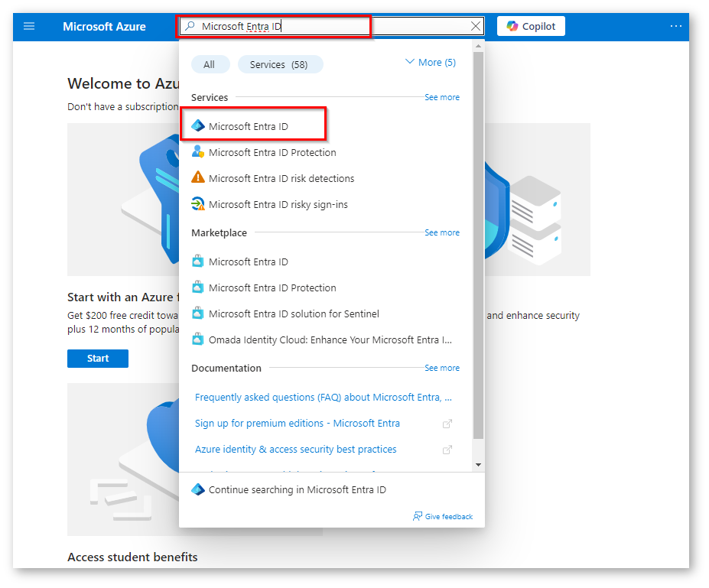
Task: Click See more next to Services
Action: pyautogui.click(x=442, y=97)
